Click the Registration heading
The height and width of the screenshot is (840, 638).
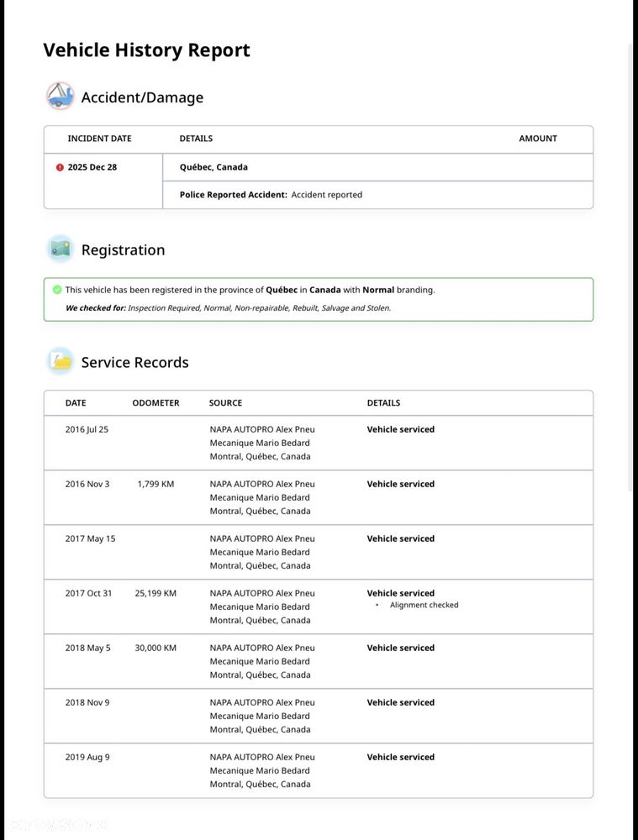pos(123,249)
